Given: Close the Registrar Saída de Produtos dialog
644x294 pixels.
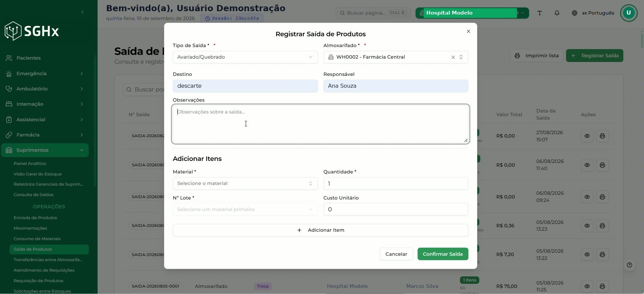Looking at the screenshot, I should [468, 31].
